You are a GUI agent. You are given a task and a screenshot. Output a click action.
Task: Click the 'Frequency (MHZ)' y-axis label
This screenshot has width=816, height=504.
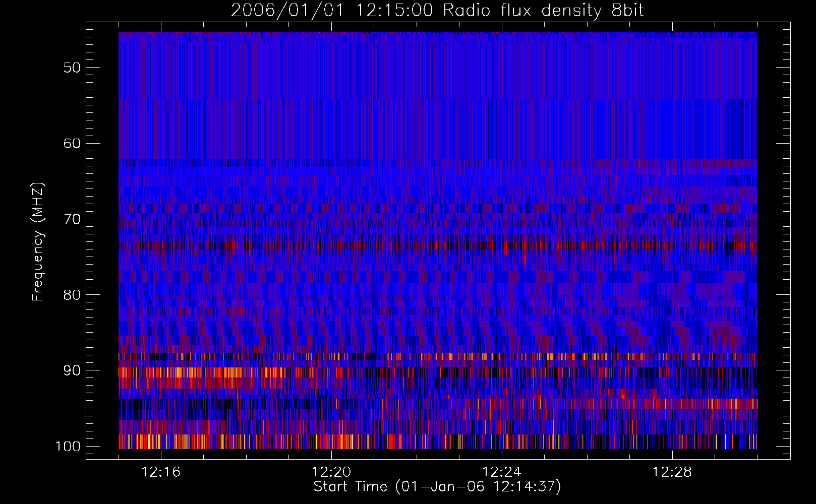[38, 242]
